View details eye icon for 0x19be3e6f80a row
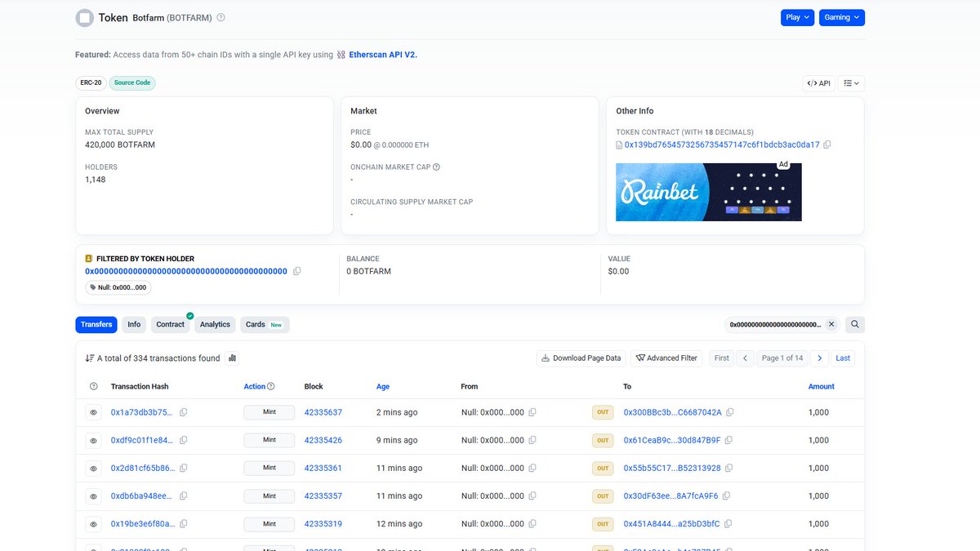This screenshot has width=980, height=551. pos(93,523)
